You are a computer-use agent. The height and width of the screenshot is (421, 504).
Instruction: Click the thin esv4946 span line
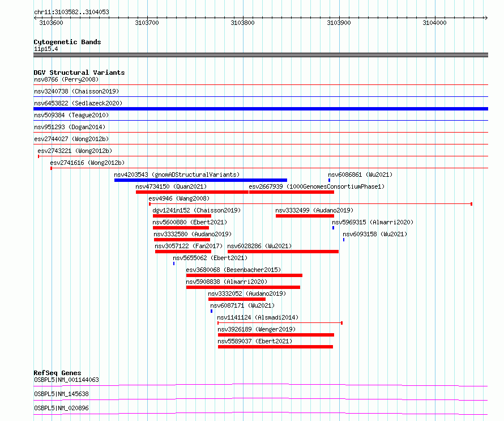[x=310, y=204]
